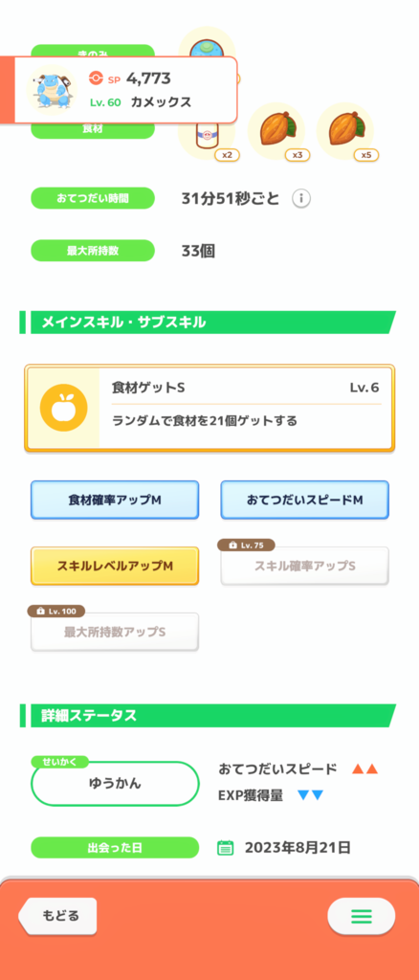Tap the calendar icon by 出会った日
Image resolution: width=419 pixels, height=980 pixels.
tap(226, 848)
